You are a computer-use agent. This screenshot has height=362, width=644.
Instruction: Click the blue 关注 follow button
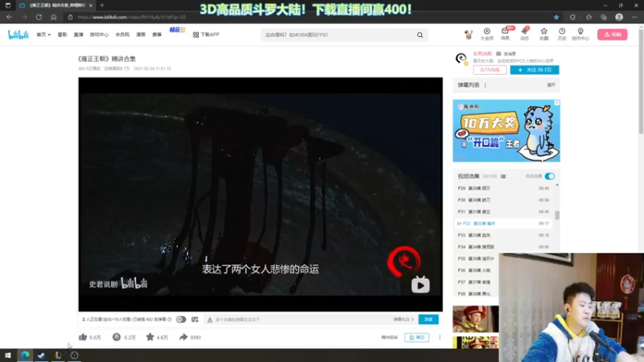[x=535, y=70]
